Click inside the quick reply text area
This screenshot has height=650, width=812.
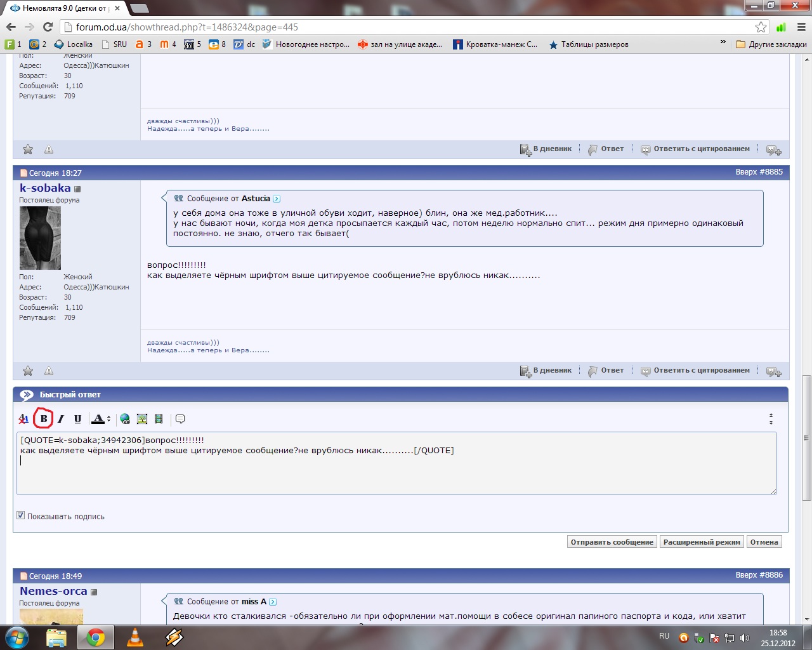click(x=396, y=473)
